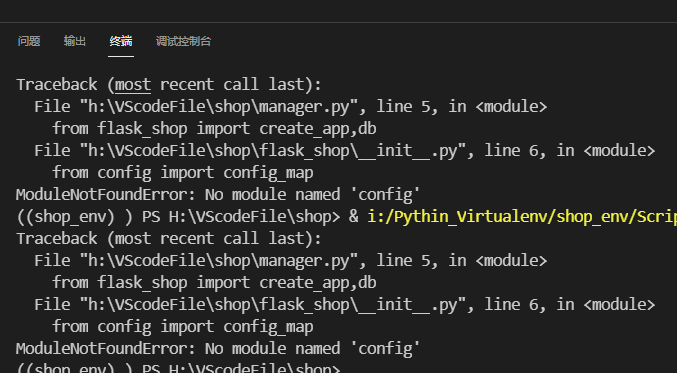
Task: Click first 'from config import config_map' line
Action: (x=183, y=173)
